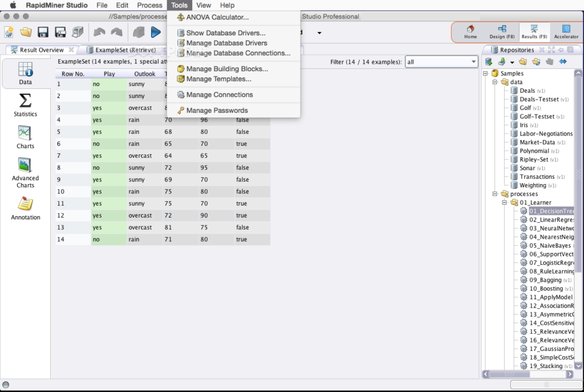
Task: Collapse the 01_Learner folder node
Action: (x=504, y=202)
